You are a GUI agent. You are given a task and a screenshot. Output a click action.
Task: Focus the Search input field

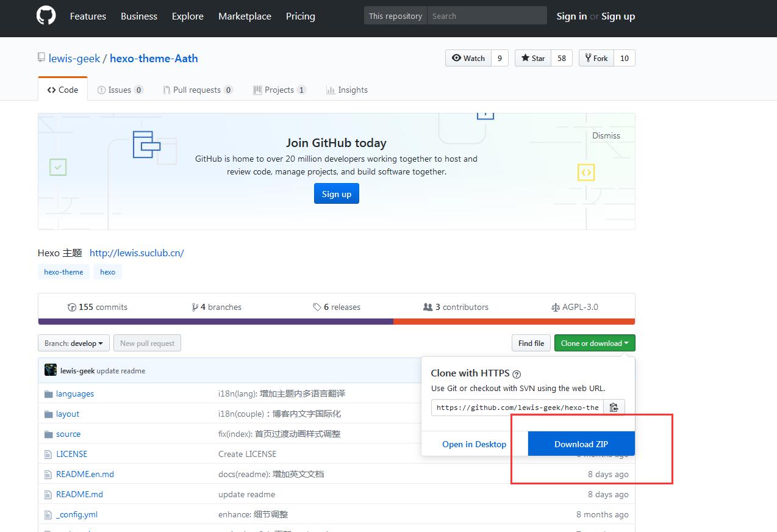pyautogui.click(x=487, y=16)
